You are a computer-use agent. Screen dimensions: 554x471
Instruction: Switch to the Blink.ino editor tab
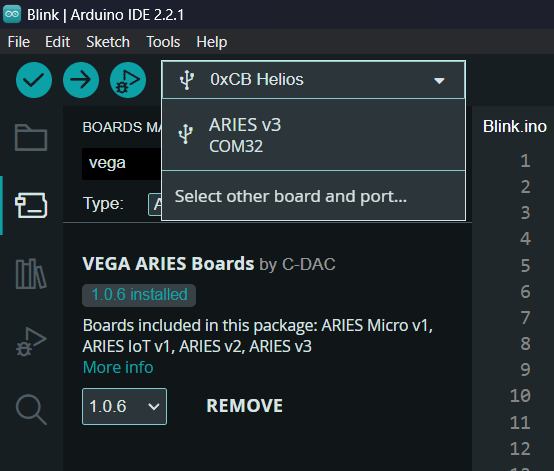point(514,126)
